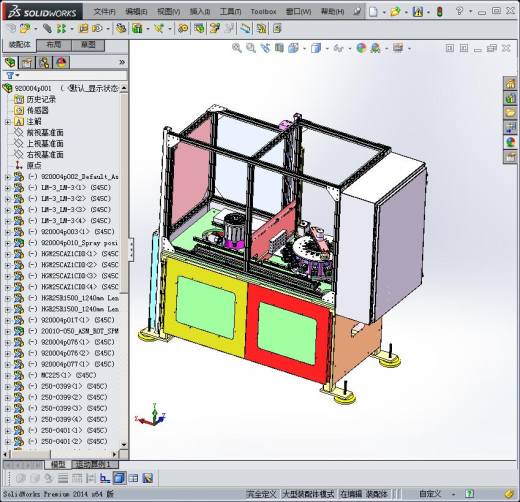Screen dimensions: 520x502
Task: Open dropdown arrow next to View Settings icon
Action: (x=409, y=49)
